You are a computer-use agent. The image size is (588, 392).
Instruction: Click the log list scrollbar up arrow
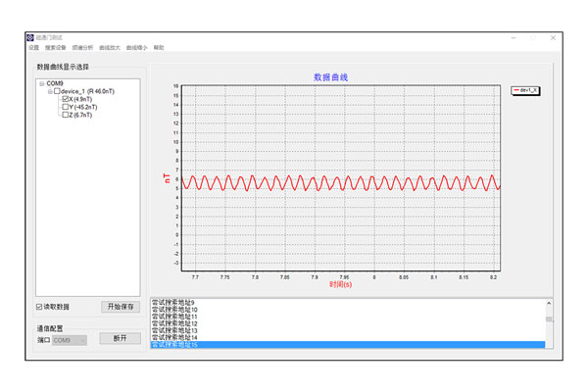coord(549,304)
